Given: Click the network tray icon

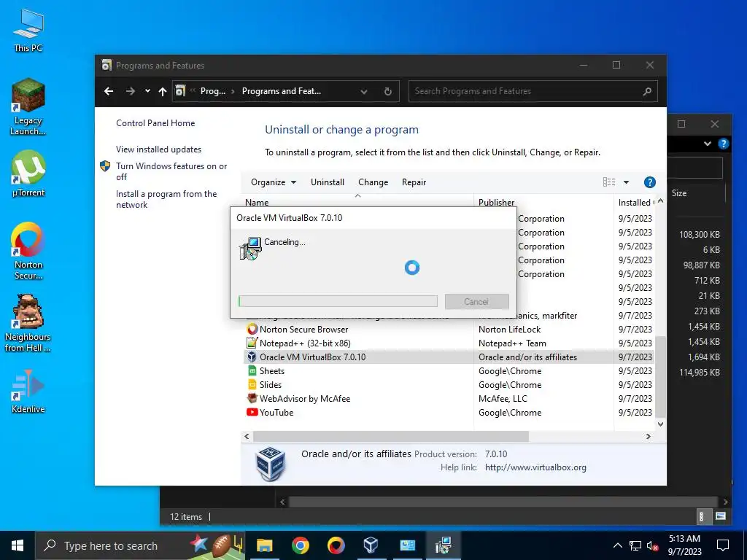Looking at the screenshot, I should coord(635,545).
